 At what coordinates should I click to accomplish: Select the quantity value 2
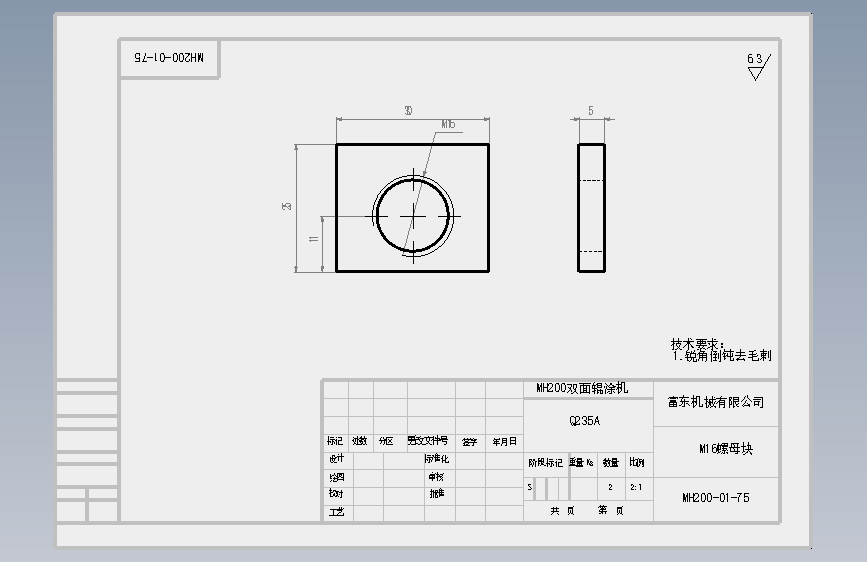pyautogui.click(x=610, y=487)
